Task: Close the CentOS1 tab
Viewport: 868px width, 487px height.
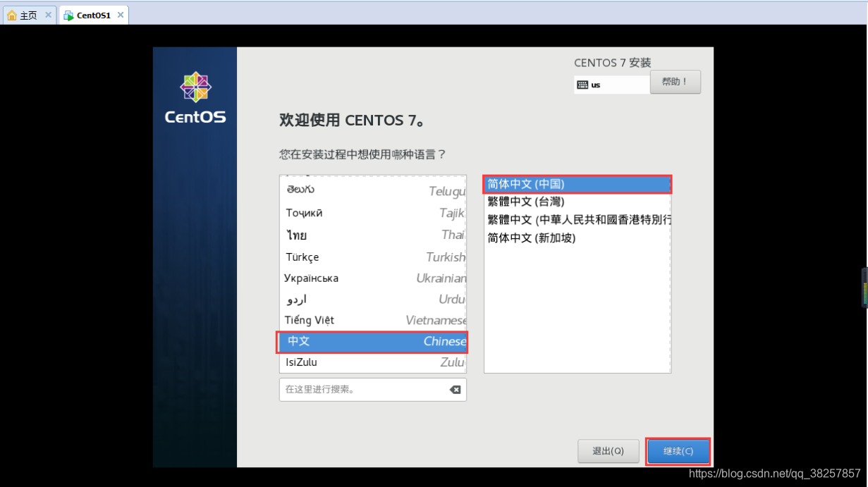Action: click(121, 15)
